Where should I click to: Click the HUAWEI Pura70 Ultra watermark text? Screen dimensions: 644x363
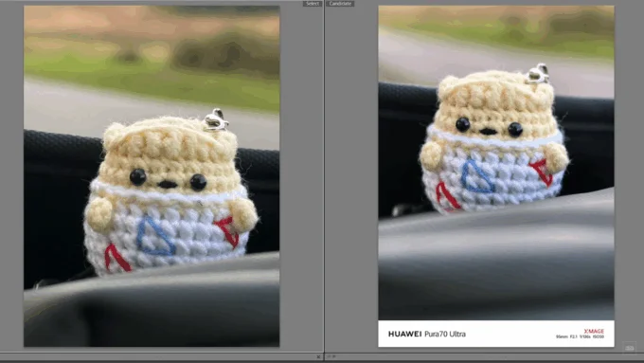[427, 334]
